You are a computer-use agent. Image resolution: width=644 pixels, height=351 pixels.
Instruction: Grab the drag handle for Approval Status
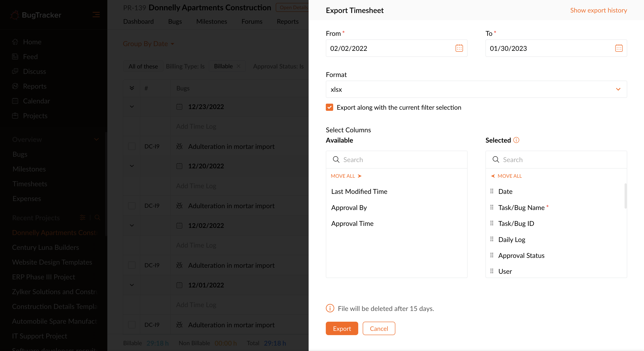[x=492, y=255]
